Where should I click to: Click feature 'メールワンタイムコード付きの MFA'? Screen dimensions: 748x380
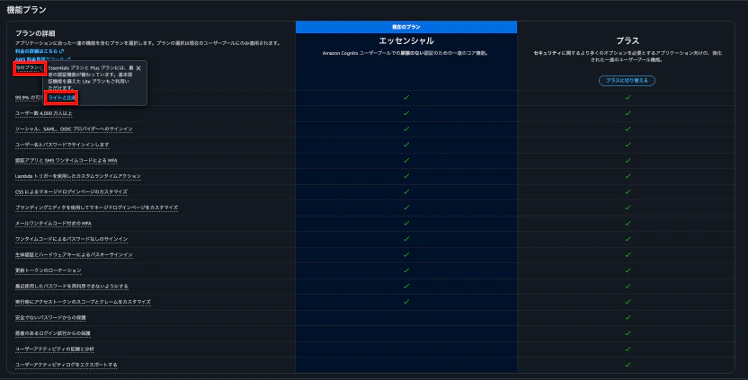coord(53,224)
